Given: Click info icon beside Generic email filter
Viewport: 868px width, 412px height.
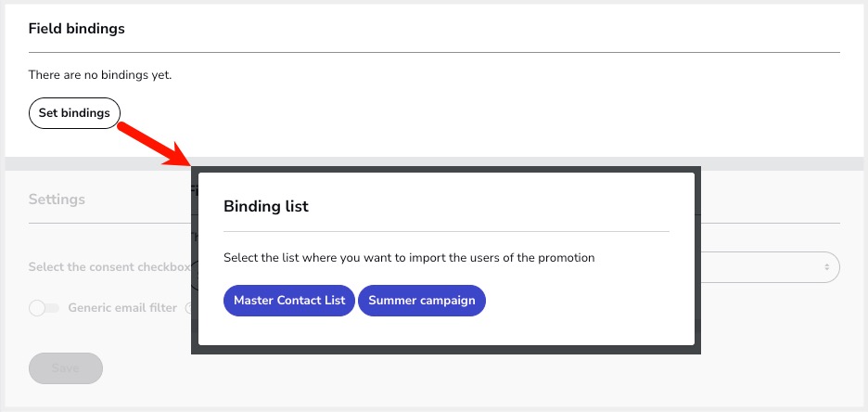Looking at the screenshot, I should [188, 308].
